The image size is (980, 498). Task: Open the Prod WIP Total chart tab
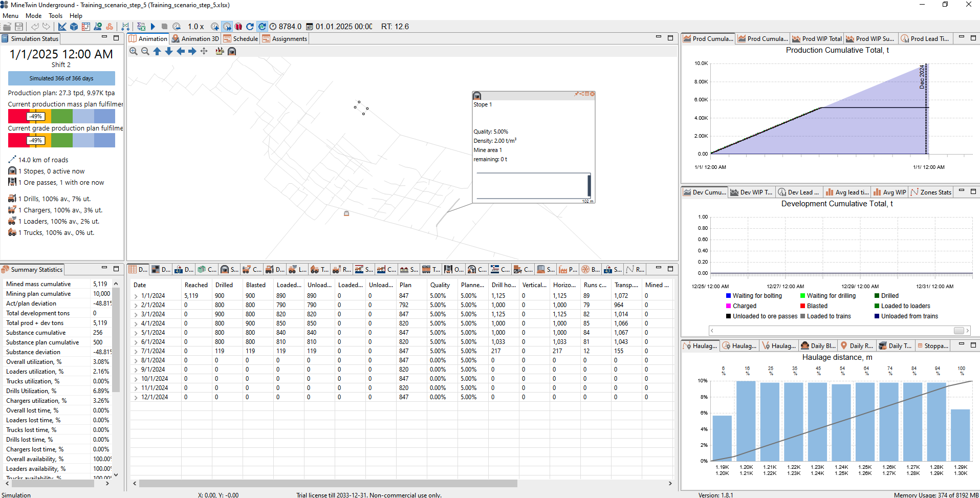pyautogui.click(x=817, y=38)
